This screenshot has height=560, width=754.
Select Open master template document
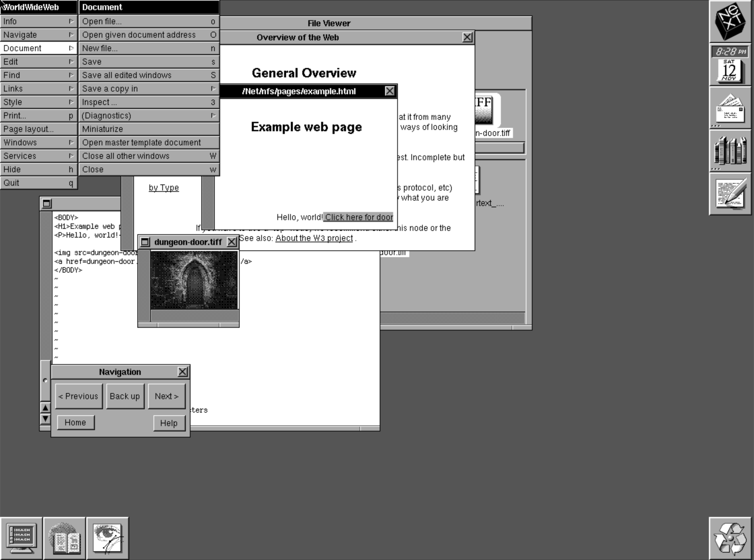[149, 142]
